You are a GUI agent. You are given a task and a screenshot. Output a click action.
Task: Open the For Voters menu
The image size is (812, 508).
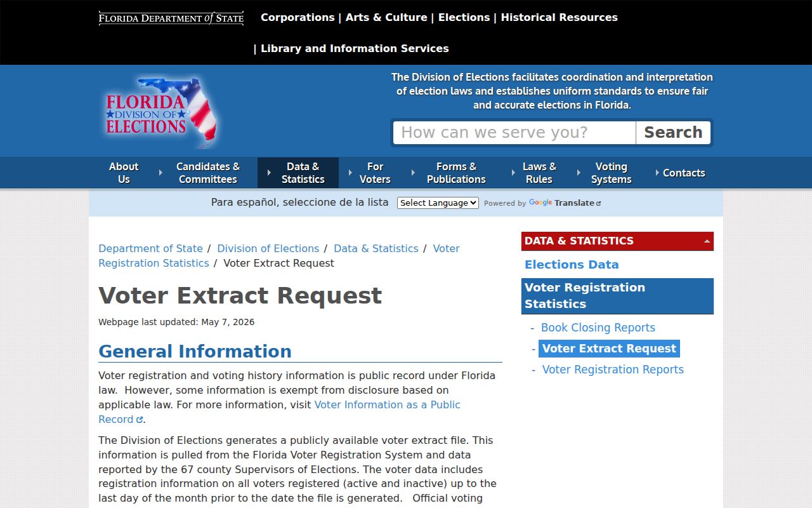point(375,173)
